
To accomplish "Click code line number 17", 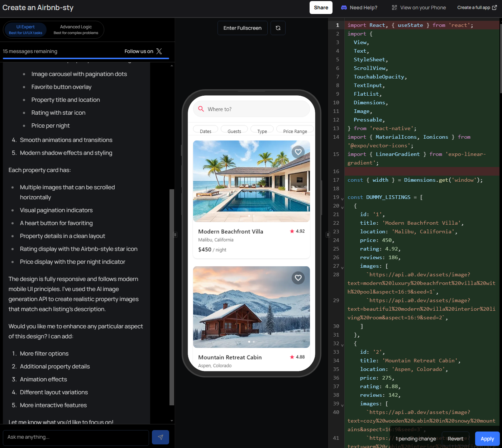I will click(336, 180).
